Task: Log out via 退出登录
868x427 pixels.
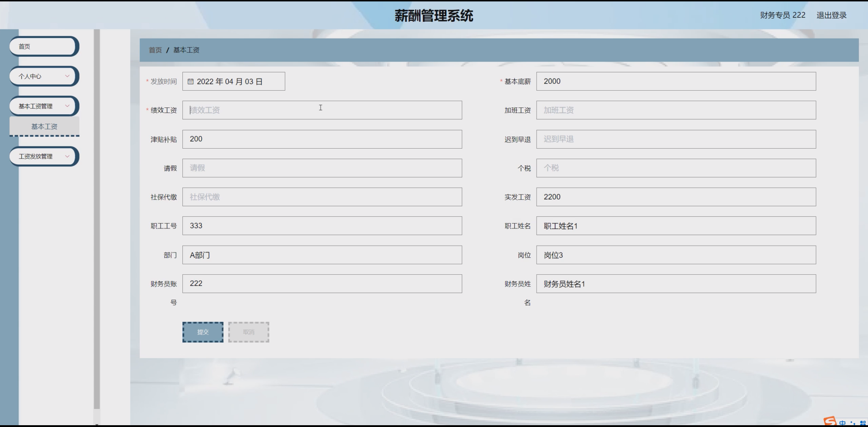Action: coord(831,15)
